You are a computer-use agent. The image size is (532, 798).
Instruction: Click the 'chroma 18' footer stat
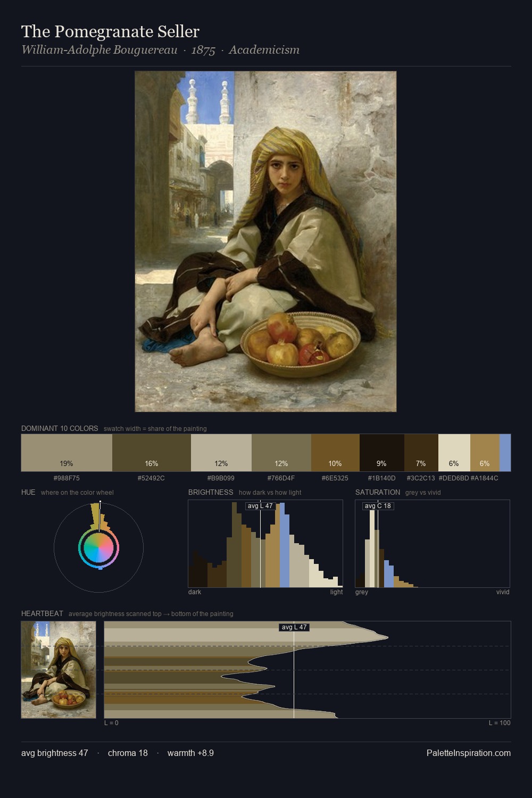[x=128, y=753]
